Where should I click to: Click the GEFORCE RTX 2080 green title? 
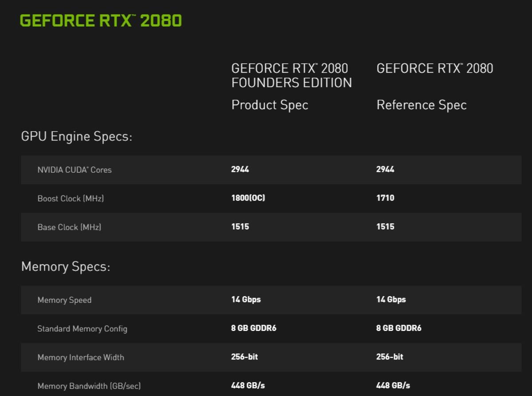tap(101, 21)
